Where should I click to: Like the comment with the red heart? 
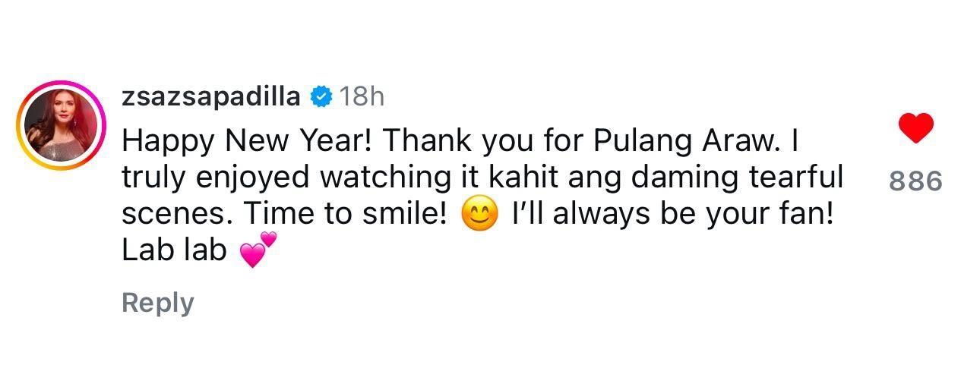point(915,128)
